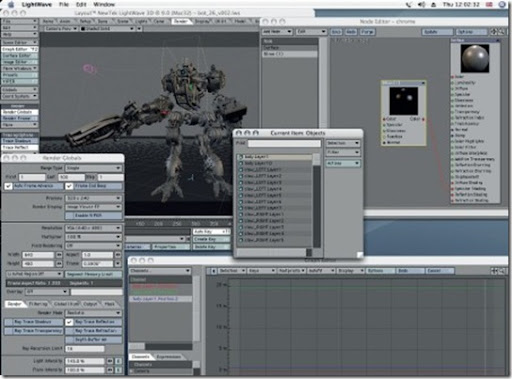Click the flag input-source icon in menu bar
The height and width of the screenshot is (379, 512).
point(489,4)
